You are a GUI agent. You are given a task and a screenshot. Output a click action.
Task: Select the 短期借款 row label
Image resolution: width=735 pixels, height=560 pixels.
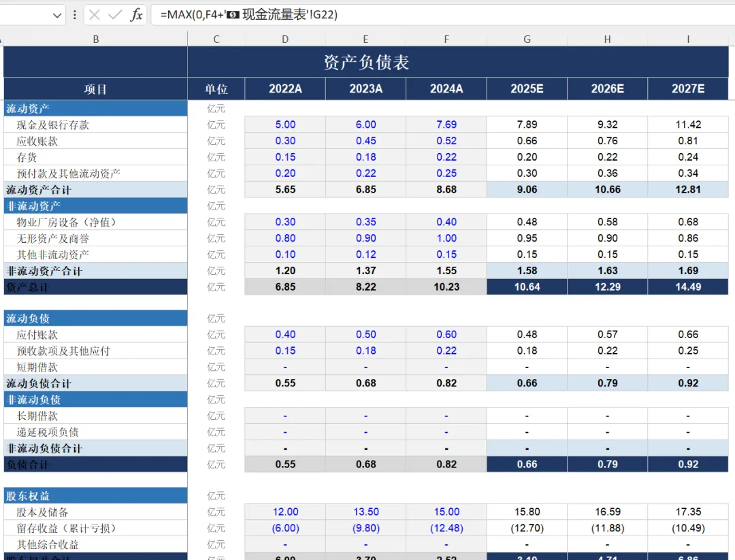point(96,367)
